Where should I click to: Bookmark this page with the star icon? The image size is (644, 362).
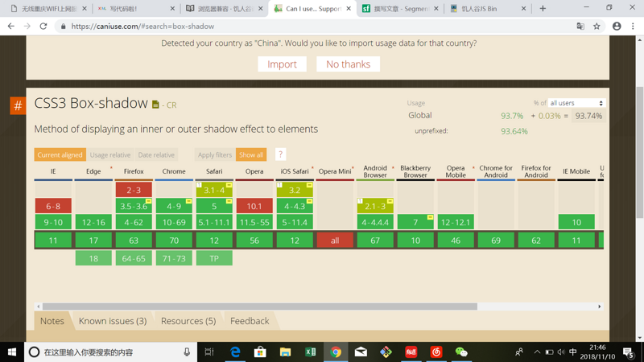[597, 27]
